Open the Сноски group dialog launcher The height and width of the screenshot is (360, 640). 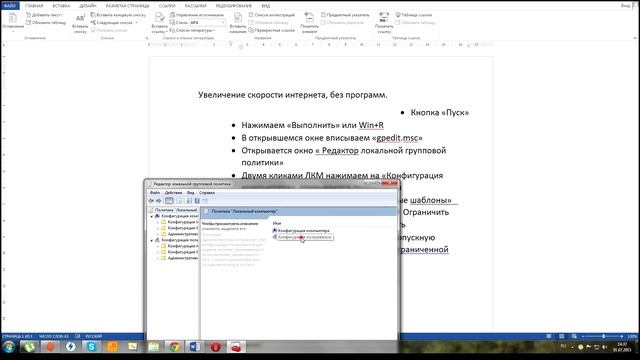tap(147, 38)
